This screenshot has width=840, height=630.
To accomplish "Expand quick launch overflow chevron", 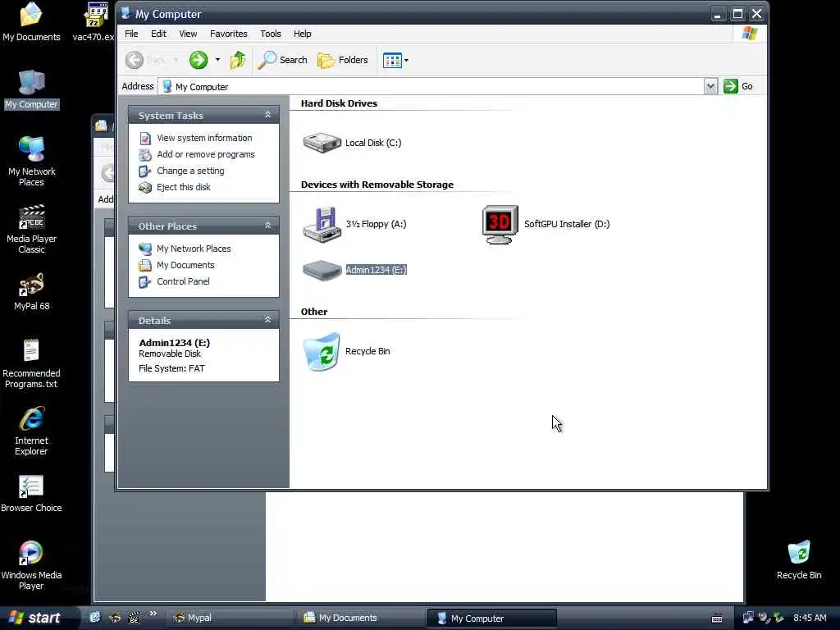I will click(x=153, y=614).
